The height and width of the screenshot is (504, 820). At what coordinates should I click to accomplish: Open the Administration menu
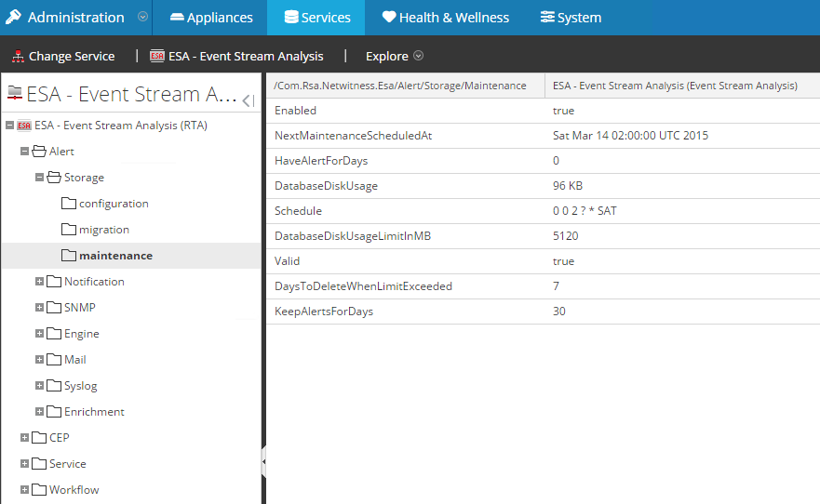(x=75, y=18)
